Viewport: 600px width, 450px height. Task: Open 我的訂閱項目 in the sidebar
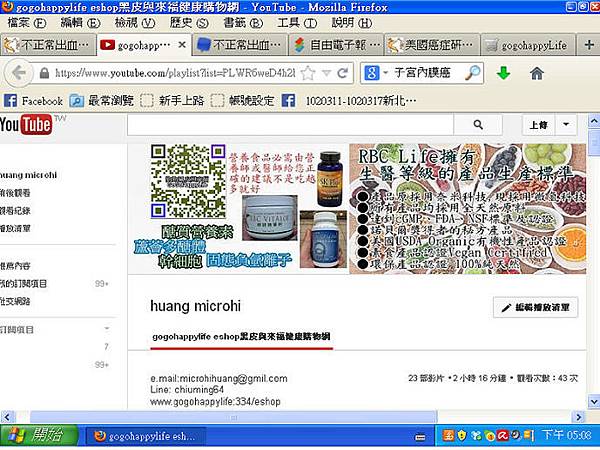(x=23, y=284)
